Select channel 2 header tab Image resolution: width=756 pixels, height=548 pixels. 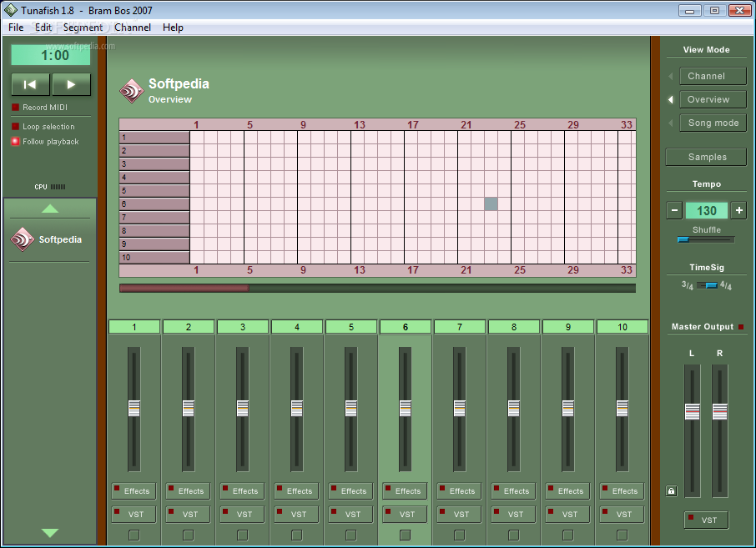(x=188, y=327)
